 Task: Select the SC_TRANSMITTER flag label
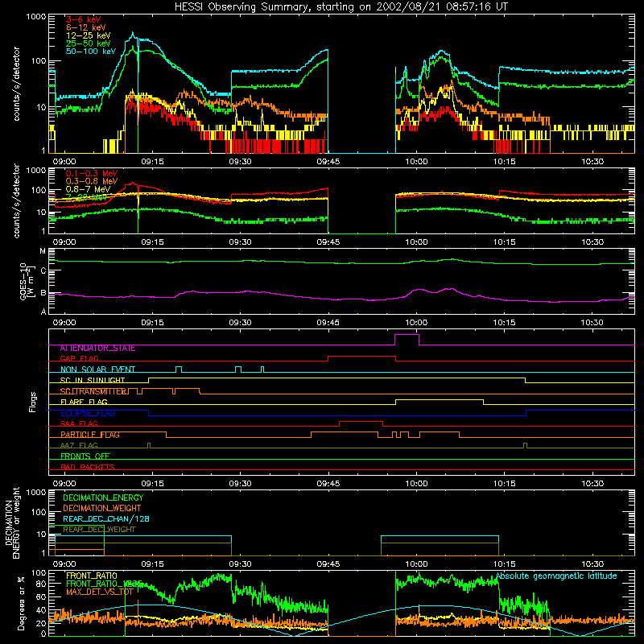tap(93, 391)
